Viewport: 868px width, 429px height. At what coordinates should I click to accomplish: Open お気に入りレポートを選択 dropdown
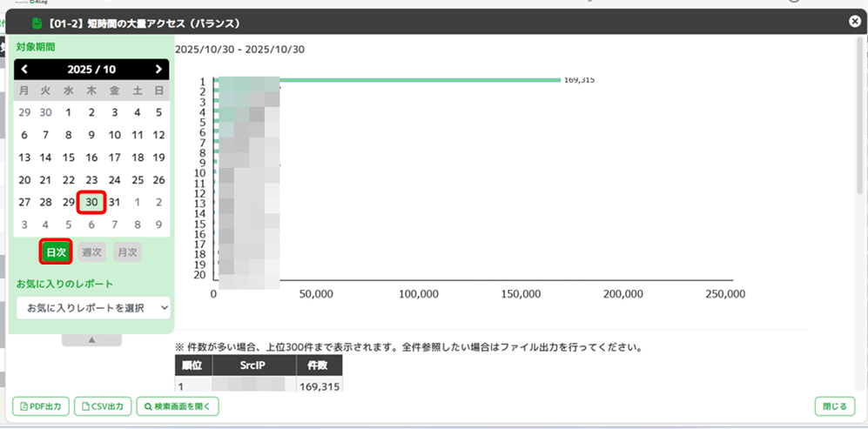(93, 307)
